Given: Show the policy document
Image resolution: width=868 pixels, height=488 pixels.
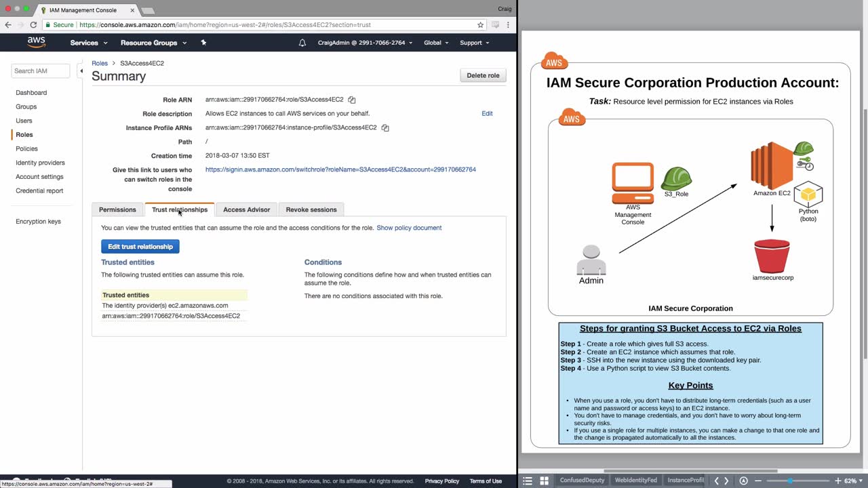Looking at the screenshot, I should coord(409,228).
